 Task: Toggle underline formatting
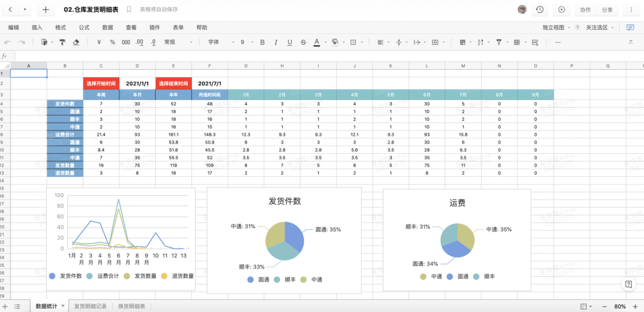click(290, 42)
